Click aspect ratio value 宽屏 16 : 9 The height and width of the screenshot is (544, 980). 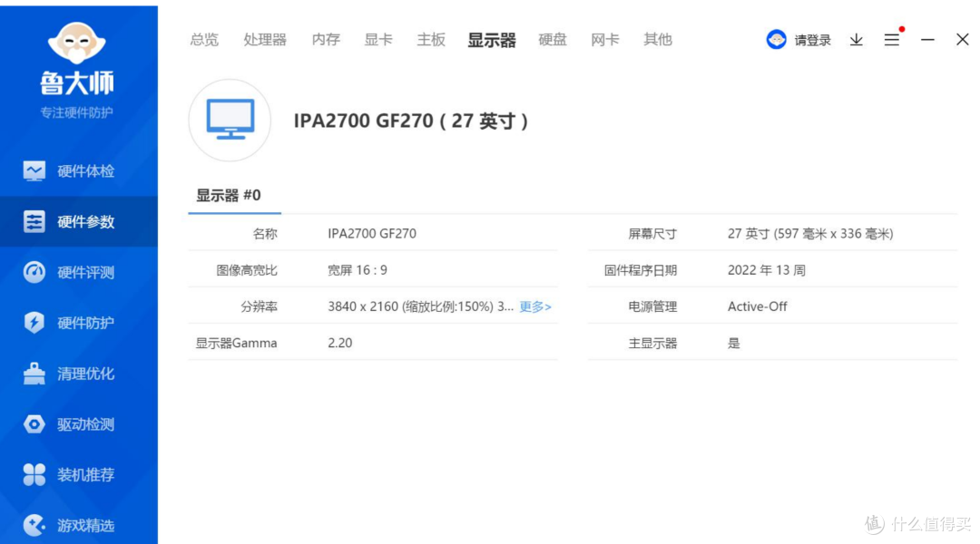pyautogui.click(x=358, y=270)
